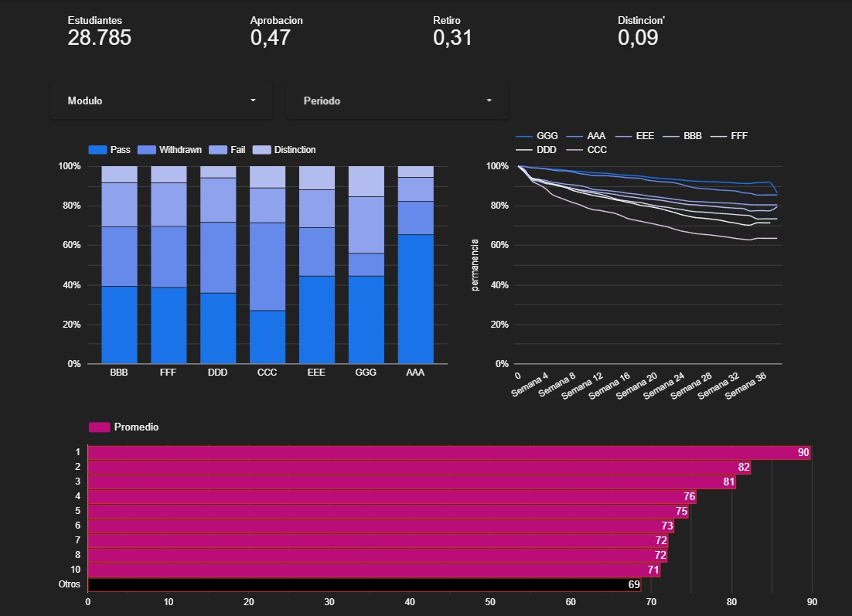
Task: Click the AAA stacked bar column
Action: tap(416, 264)
